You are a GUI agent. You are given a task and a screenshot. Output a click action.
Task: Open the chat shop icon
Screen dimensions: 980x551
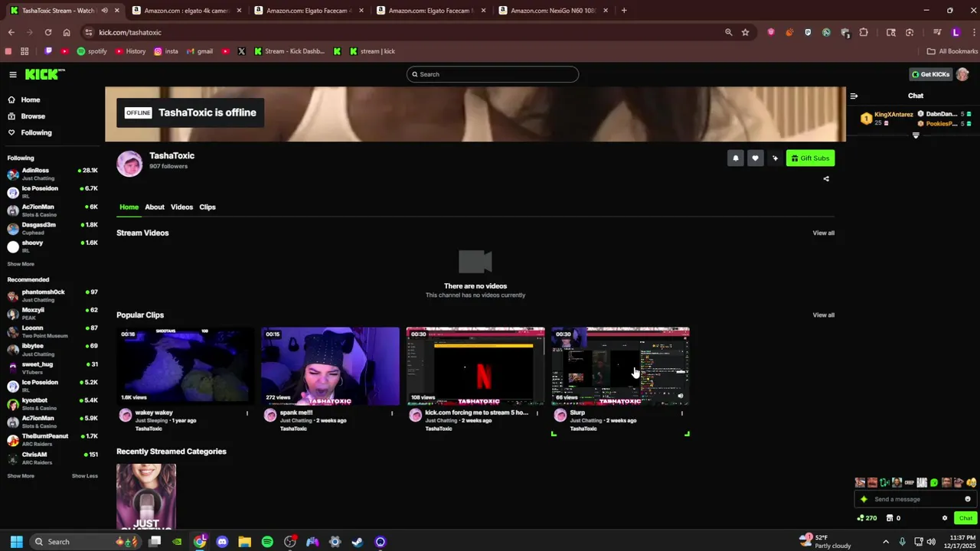click(890, 518)
